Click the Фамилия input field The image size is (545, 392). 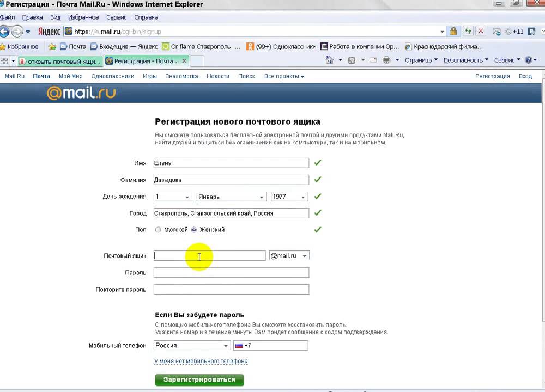pyautogui.click(x=231, y=180)
